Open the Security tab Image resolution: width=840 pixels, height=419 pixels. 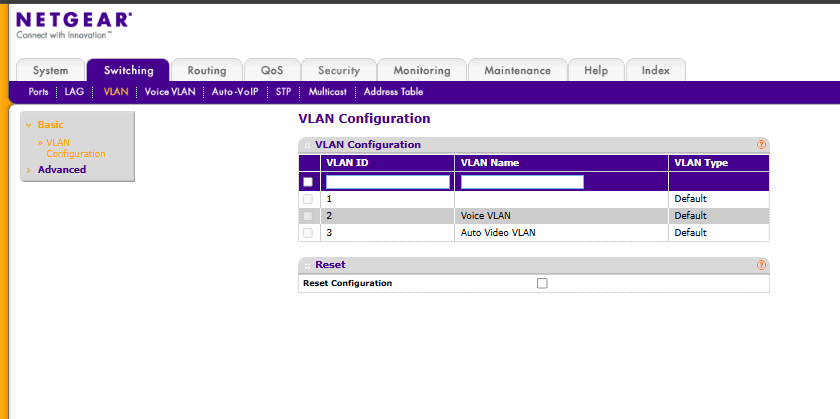click(x=339, y=70)
